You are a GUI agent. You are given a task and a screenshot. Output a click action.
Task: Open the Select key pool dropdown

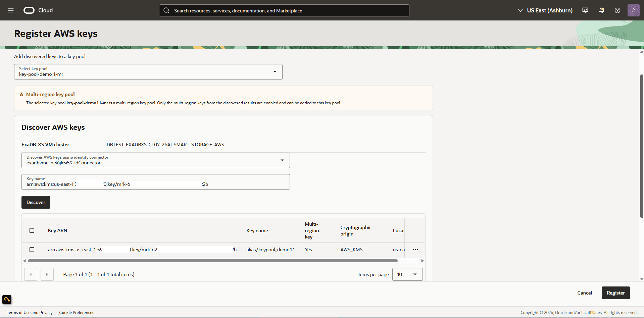(x=148, y=72)
